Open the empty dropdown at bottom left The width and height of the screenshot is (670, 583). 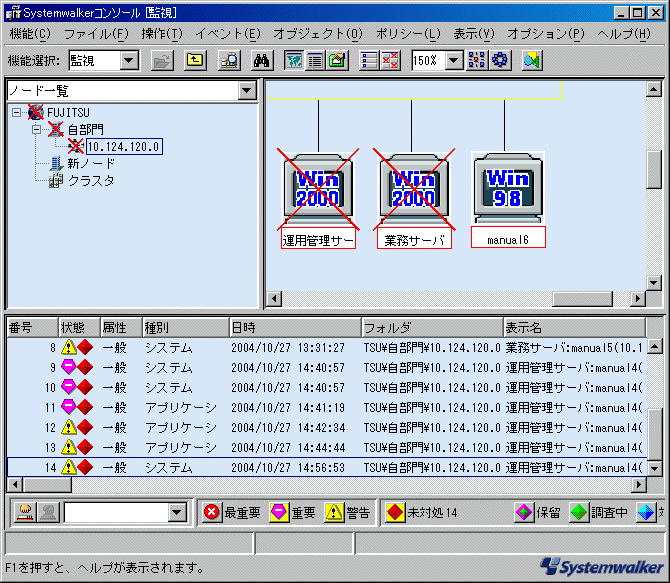(177, 512)
